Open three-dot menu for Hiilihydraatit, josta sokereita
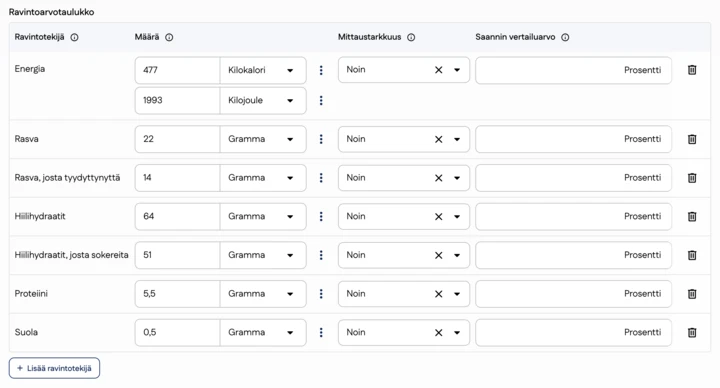This screenshot has width=720, height=388. 321,255
